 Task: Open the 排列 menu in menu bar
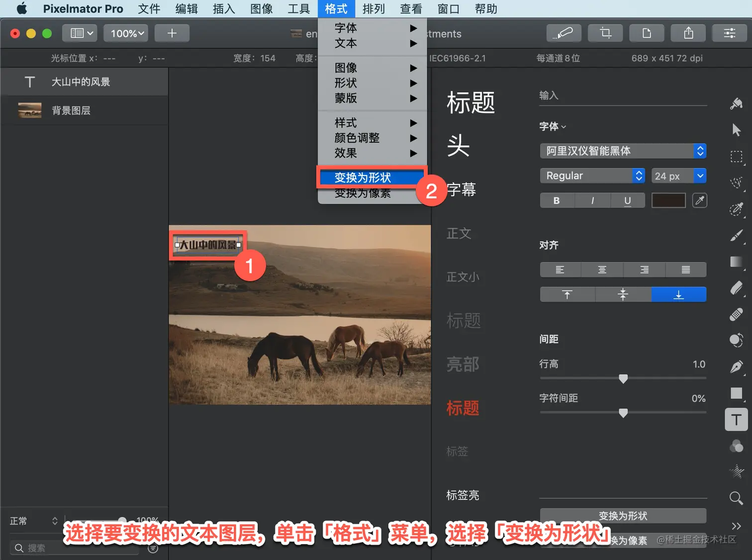click(x=374, y=9)
